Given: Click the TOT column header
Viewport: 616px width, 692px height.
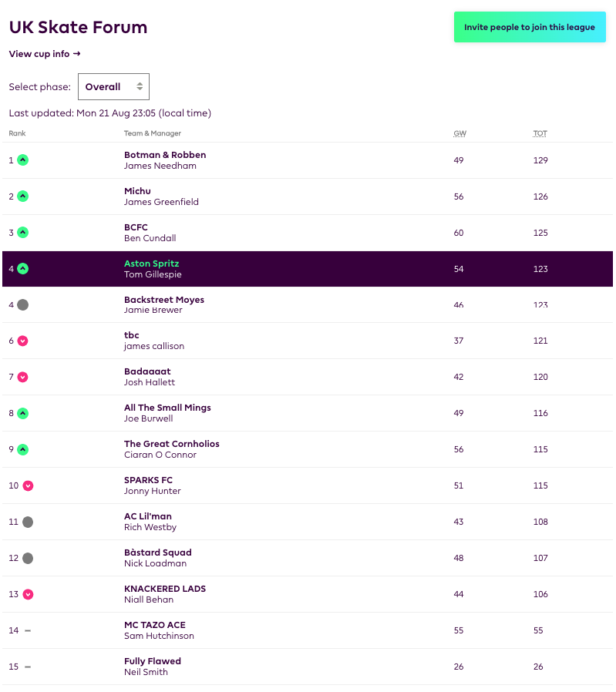Looking at the screenshot, I should (x=540, y=134).
